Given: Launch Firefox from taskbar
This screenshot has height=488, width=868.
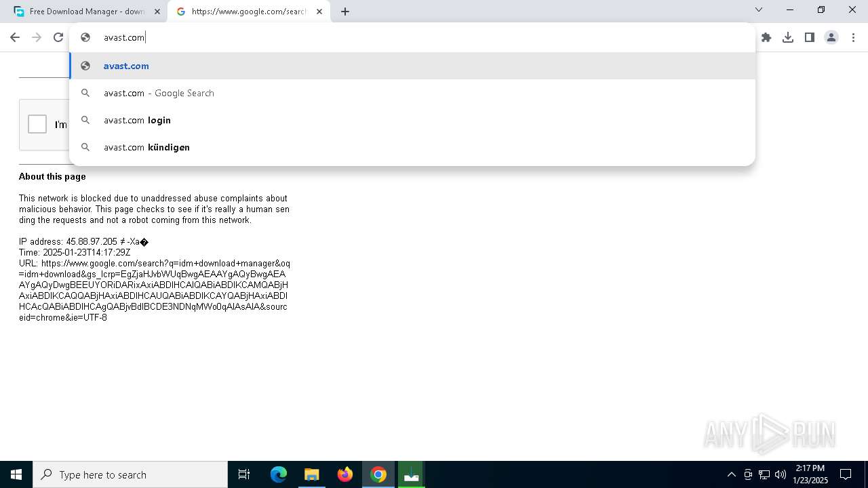Looking at the screenshot, I should (x=345, y=474).
